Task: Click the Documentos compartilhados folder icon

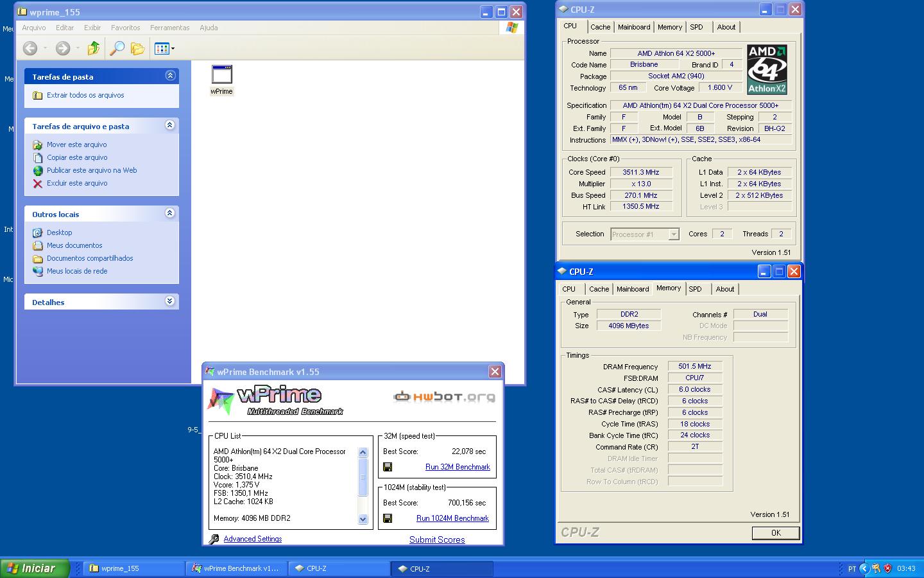Action: pos(37,258)
